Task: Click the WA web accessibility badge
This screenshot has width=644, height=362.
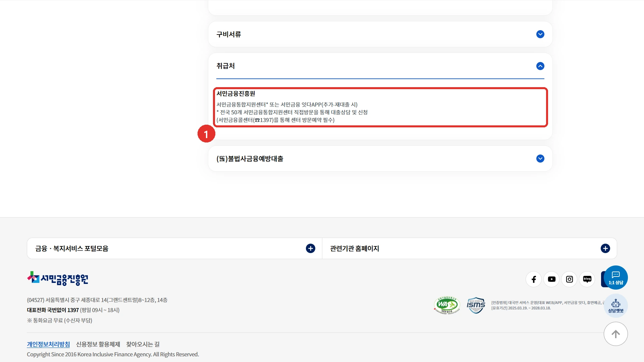Action: click(447, 305)
